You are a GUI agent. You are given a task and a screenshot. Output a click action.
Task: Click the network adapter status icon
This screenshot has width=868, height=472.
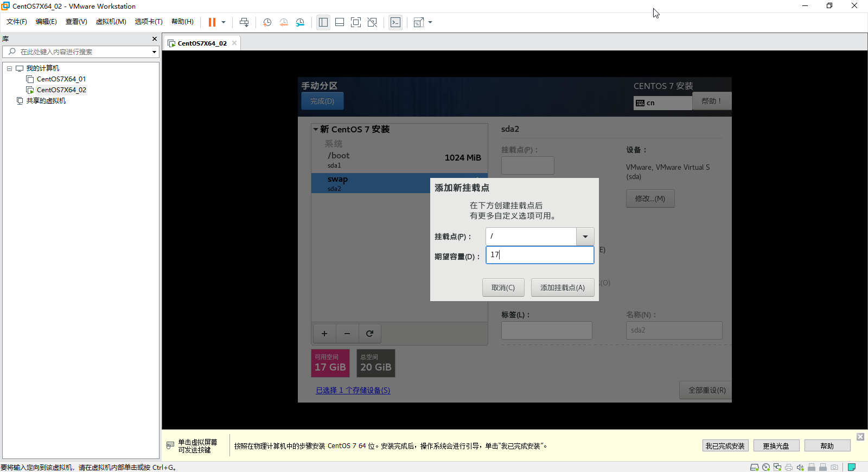[777, 467]
